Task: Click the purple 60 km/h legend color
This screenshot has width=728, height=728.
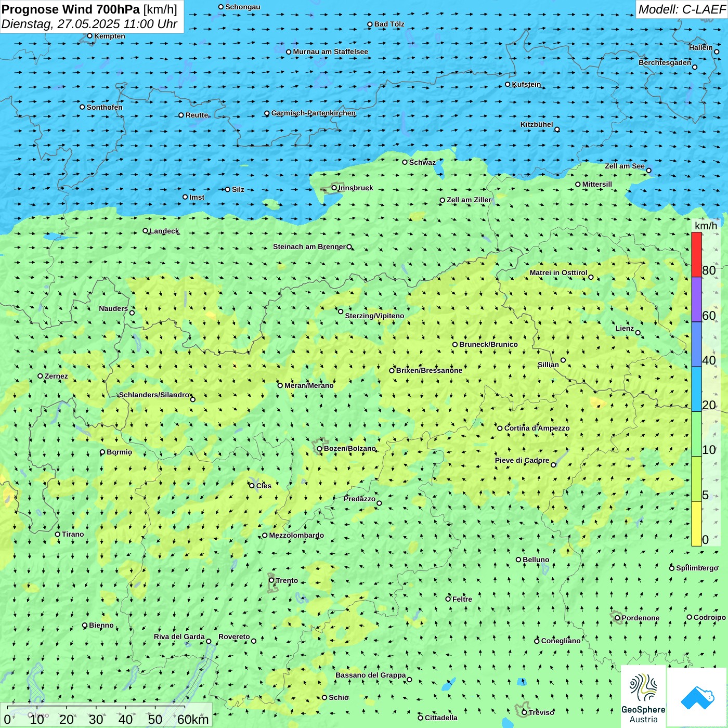Action: pyautogui.click(x=696, y=300)
